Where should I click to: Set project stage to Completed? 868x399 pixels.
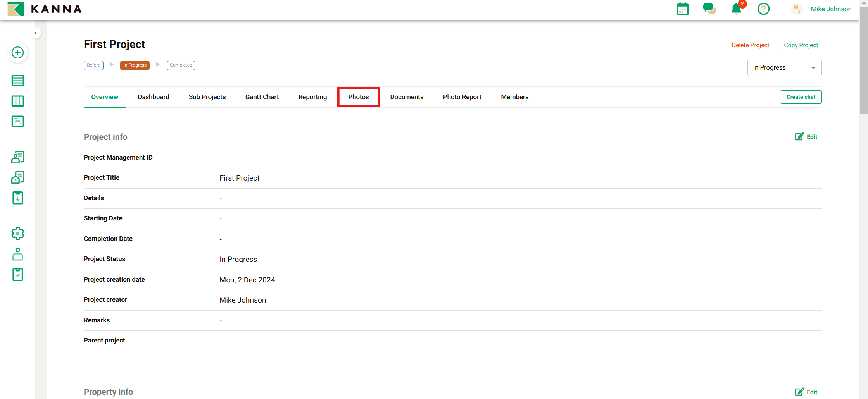tap(181, 65)
